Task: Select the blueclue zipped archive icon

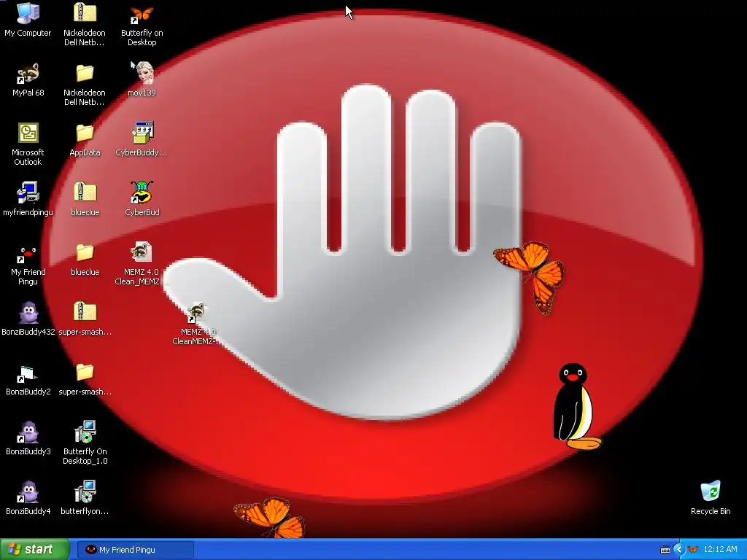Action: click(85, 199)
